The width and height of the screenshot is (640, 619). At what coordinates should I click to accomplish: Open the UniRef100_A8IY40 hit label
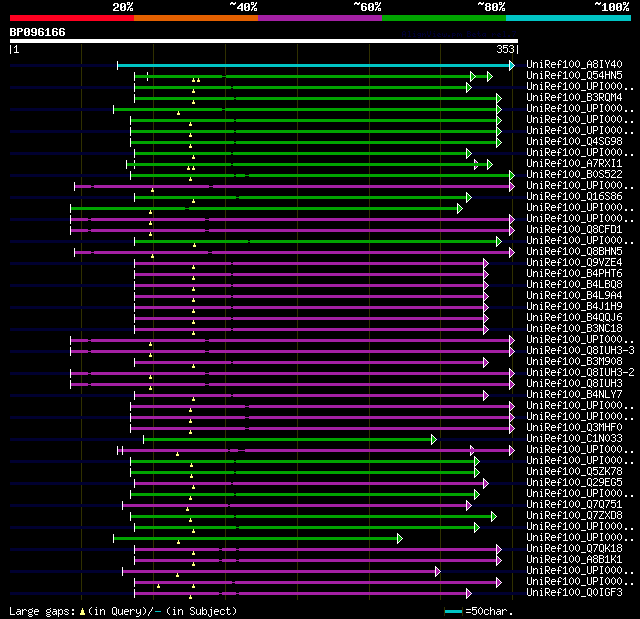pyautogui.click(x=574, y=64)
